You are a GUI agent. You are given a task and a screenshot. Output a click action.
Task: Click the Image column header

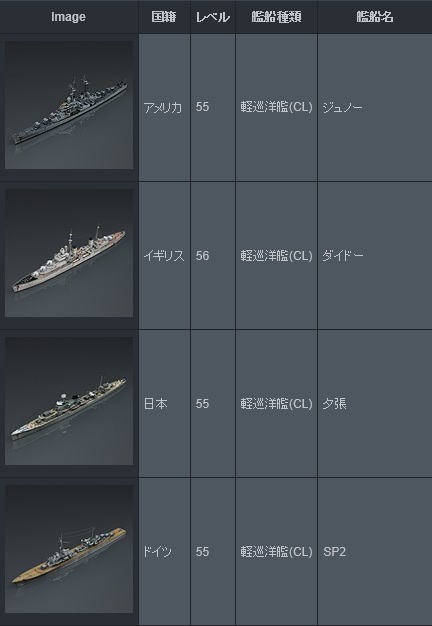(x=68, y=17)
